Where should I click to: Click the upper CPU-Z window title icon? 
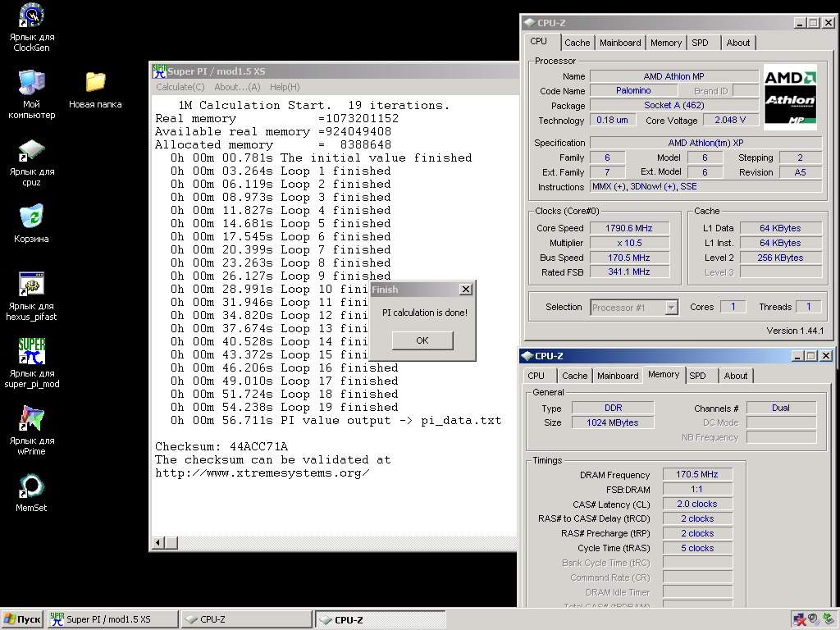(x=529, y=22)
